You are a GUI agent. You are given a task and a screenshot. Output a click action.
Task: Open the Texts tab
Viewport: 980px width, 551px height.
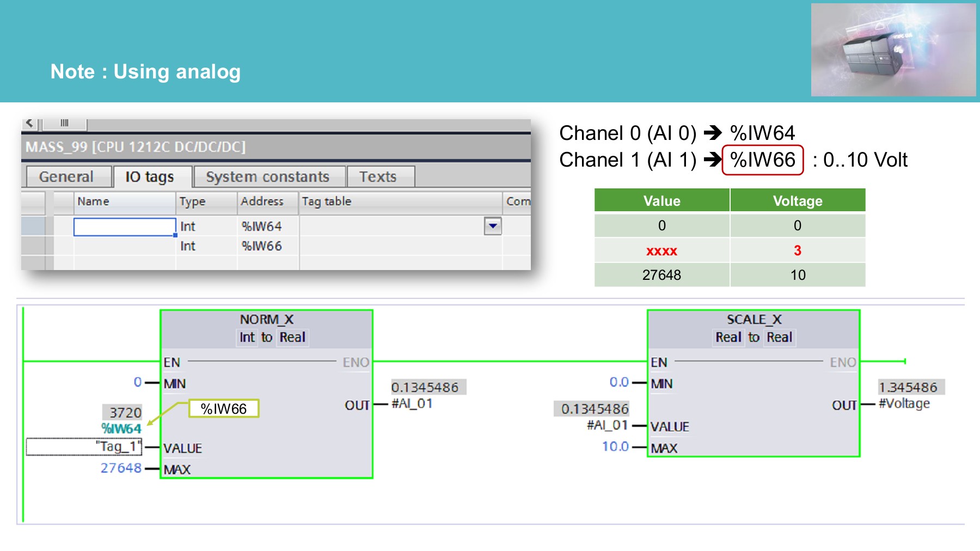click(379, 176)
